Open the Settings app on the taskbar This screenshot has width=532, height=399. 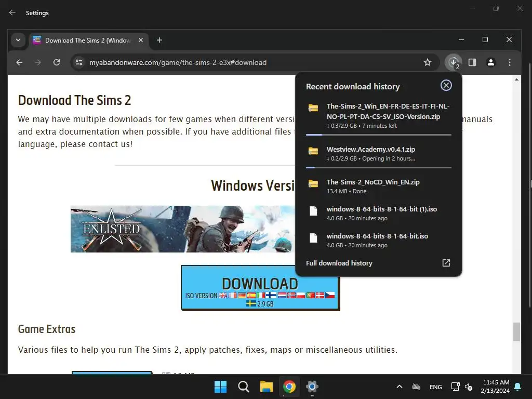click(x=312, y=387)
